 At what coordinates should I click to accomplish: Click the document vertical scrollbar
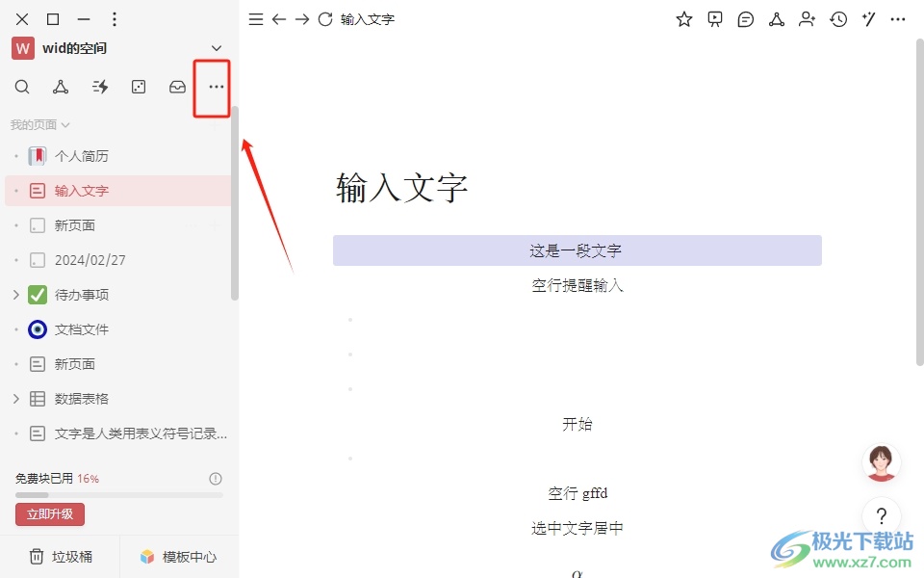coord(919,202)
